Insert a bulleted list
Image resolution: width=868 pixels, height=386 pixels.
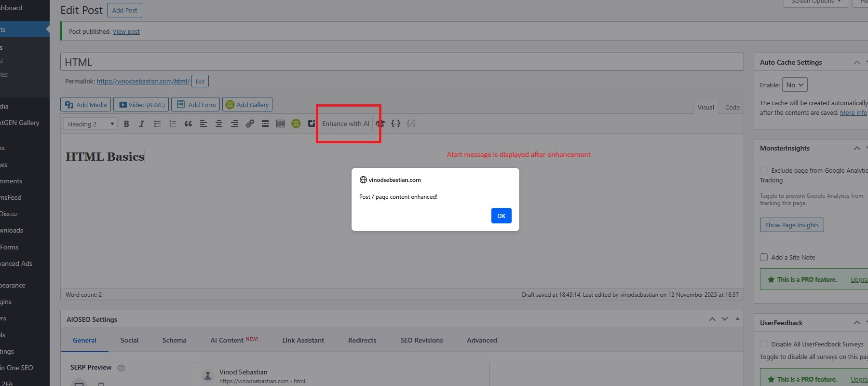157,124
